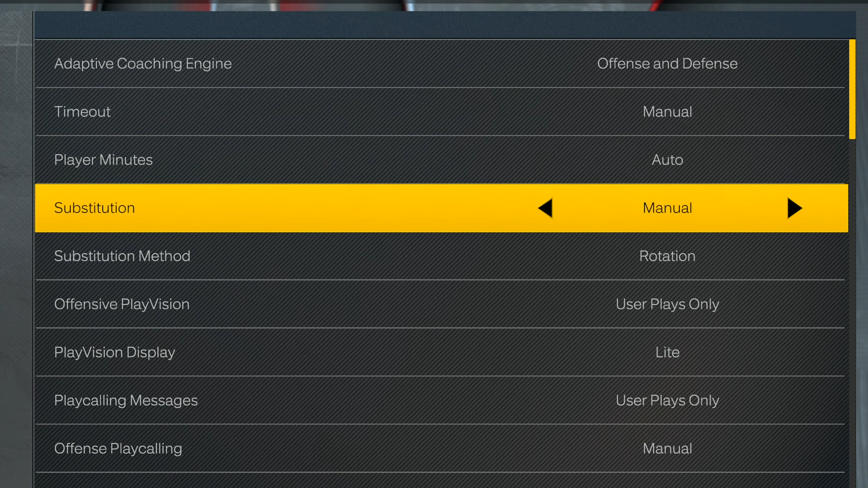868x488 pixels.
Task: Highlight the Offensive PlayVision setting
Action: coord(440,304)
